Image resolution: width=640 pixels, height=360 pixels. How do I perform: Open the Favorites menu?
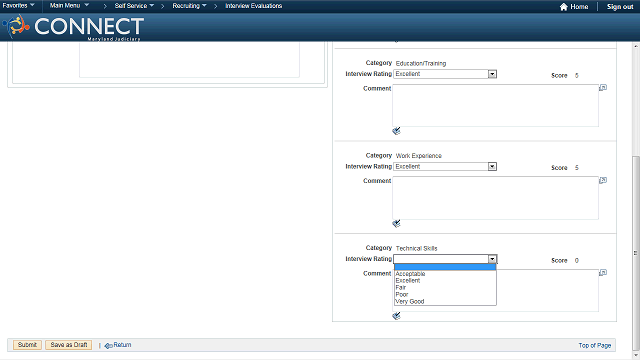tap(18, 6)
